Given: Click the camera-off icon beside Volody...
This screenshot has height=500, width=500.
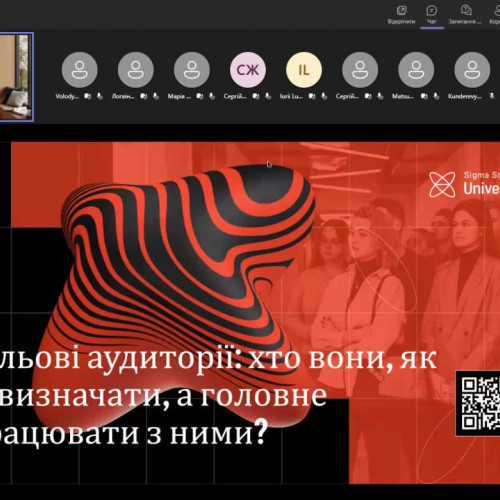Looking at the screenshot, I should click(88, 96).
